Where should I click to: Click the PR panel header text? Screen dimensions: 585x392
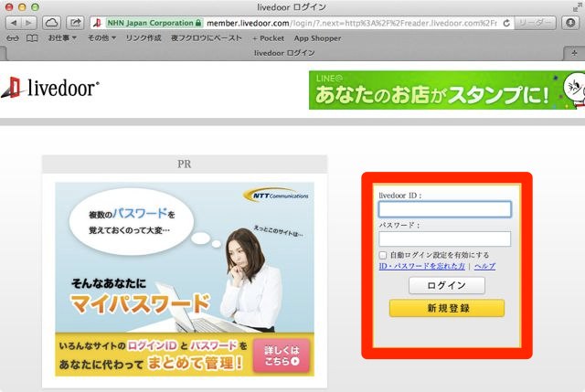click(185, 164)
